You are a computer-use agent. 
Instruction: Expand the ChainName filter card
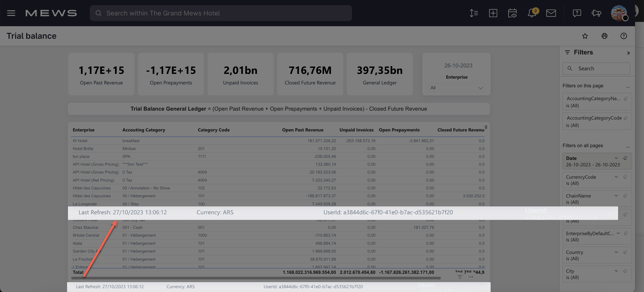click(616, 195)
